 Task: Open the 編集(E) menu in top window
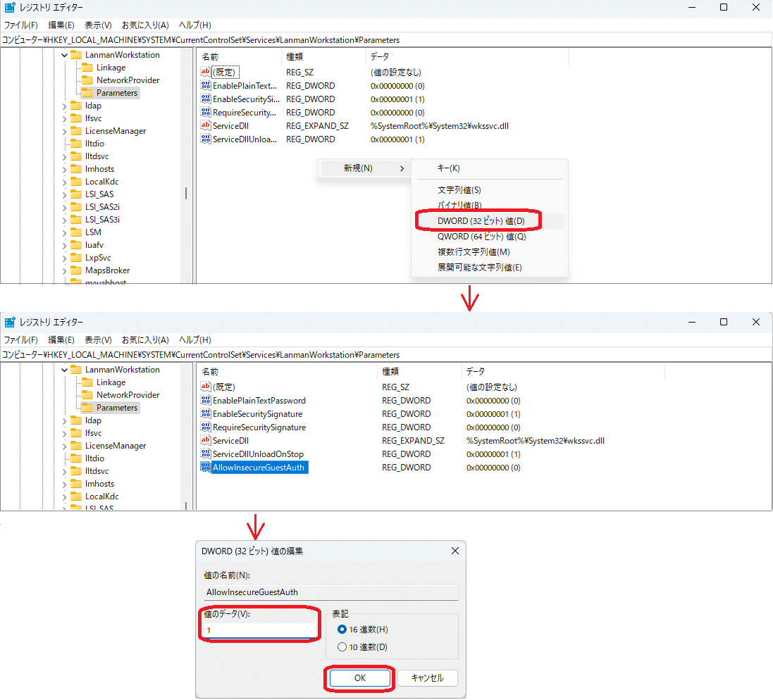pyautogui.click(x=61, y=25)
